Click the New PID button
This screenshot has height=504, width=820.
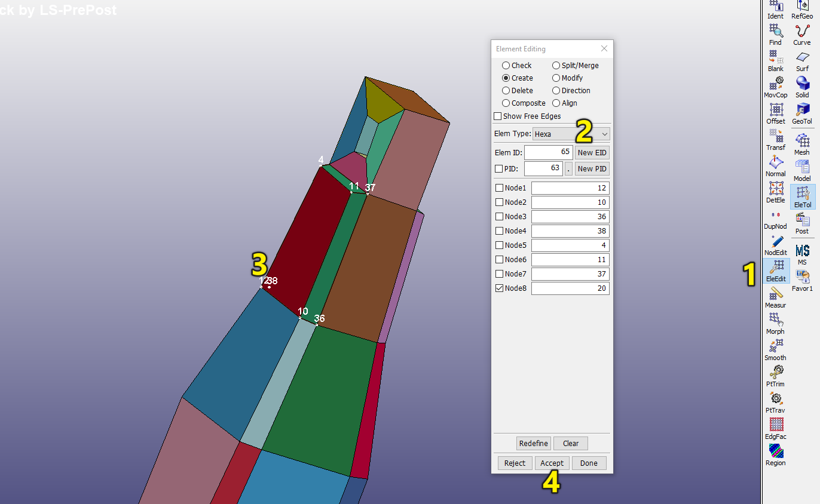[592, 169]
